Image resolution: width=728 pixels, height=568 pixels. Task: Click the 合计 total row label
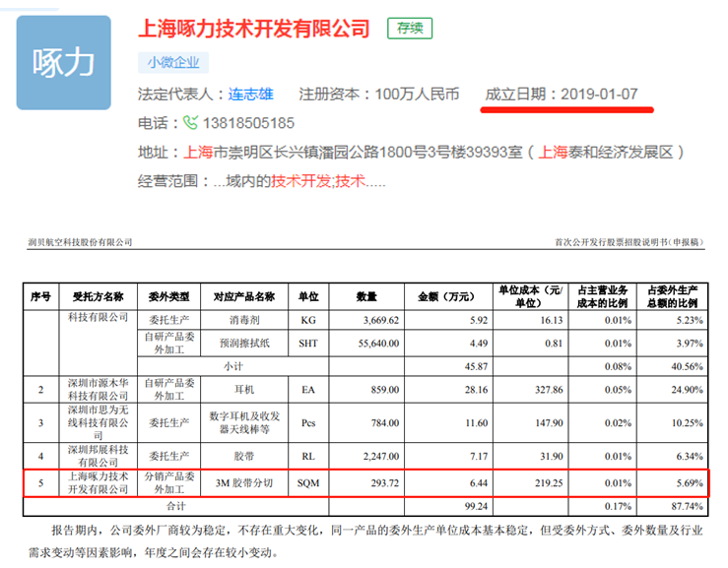tap(176, 506)
